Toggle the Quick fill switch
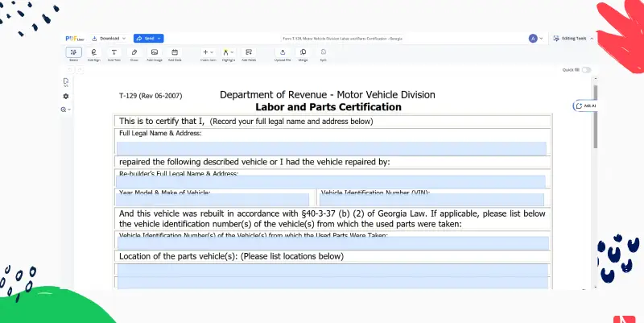Image resolution: width=644 pixels, height=323 pixels. click(x=586, y=70)
